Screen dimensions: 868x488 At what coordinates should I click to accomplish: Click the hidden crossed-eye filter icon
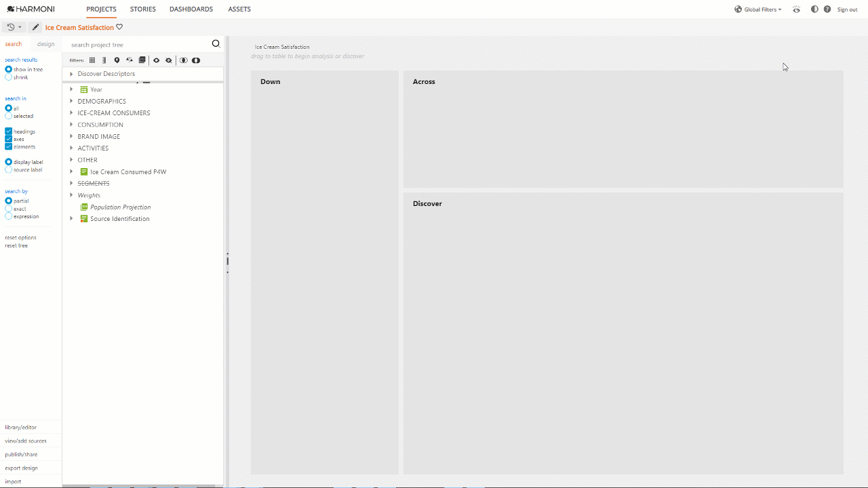pyautogui.click(x=167, y=60)
